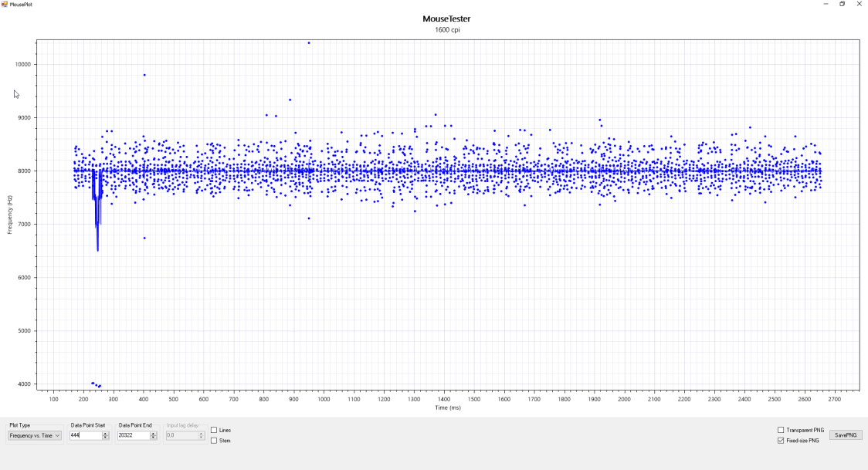Decrease Data Point End using down arrow
This screenshot has width=868, height=470.
(x=154, y=438)
